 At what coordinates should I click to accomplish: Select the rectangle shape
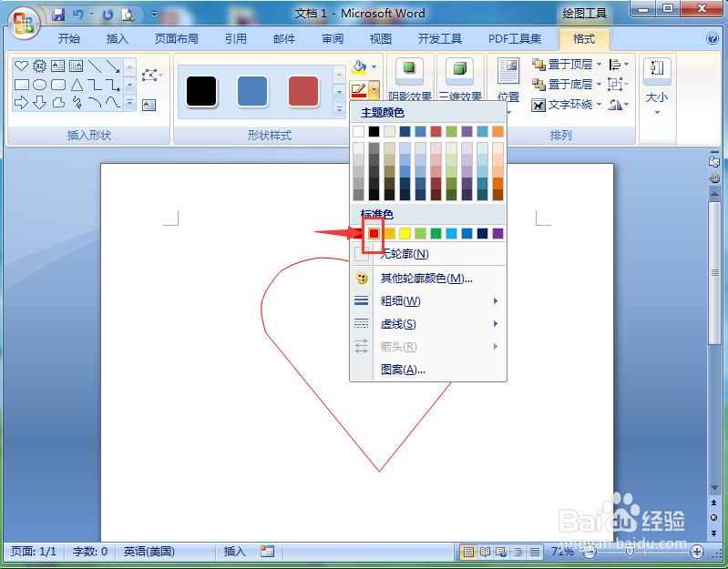coord(21,85)
